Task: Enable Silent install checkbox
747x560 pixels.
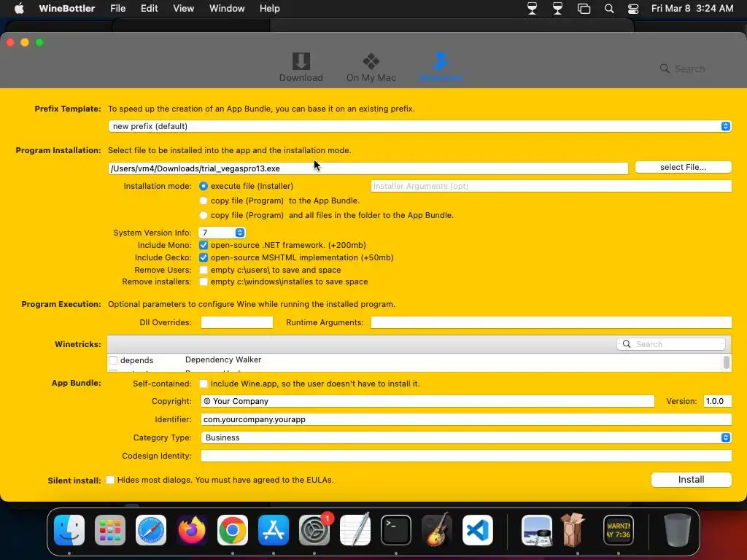Action: [x=110, y=480]
